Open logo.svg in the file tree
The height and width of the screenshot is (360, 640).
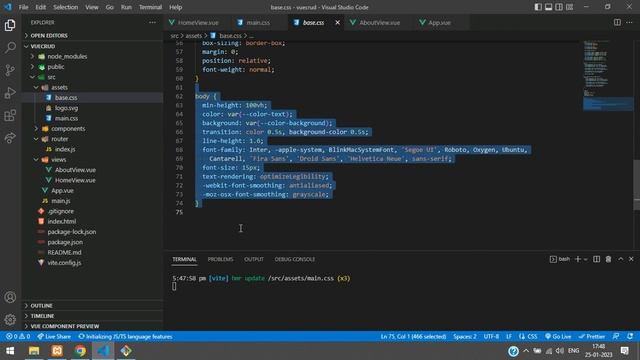click(x=92, y=108)
